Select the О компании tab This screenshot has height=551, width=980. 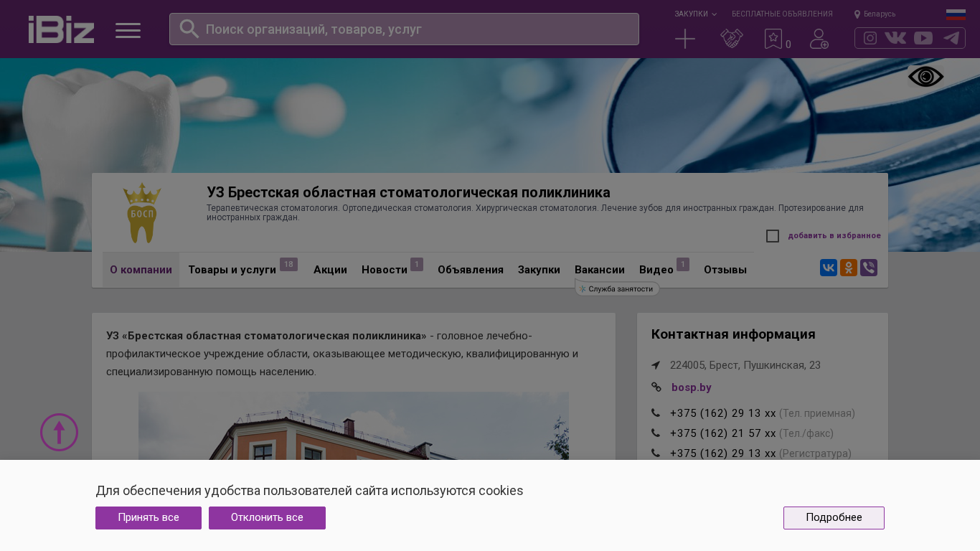(x=141, y=270)
